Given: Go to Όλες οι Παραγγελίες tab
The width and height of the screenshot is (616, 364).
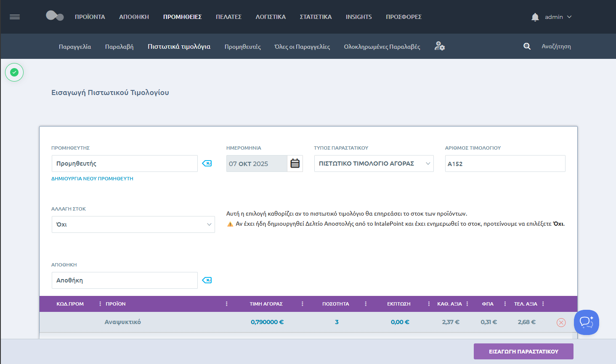Looking at the screenshot, I should pyautogui.click(x=302, y=47).
